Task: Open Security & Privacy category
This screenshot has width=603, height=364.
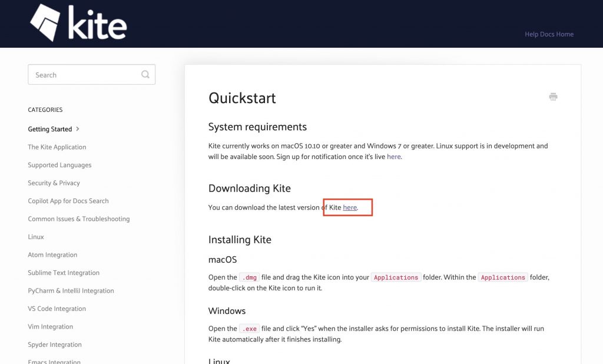Action: click(x=54, y=183)
